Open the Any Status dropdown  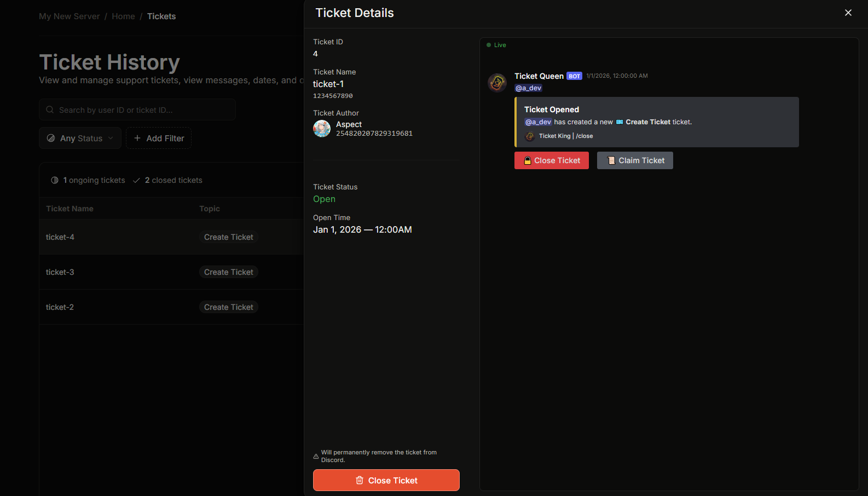point(80,138)
